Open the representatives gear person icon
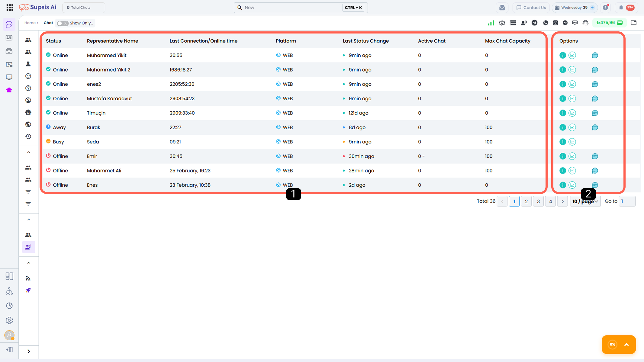Image resolution: width=644 pixels, height=362 pixels. point(28,247)
